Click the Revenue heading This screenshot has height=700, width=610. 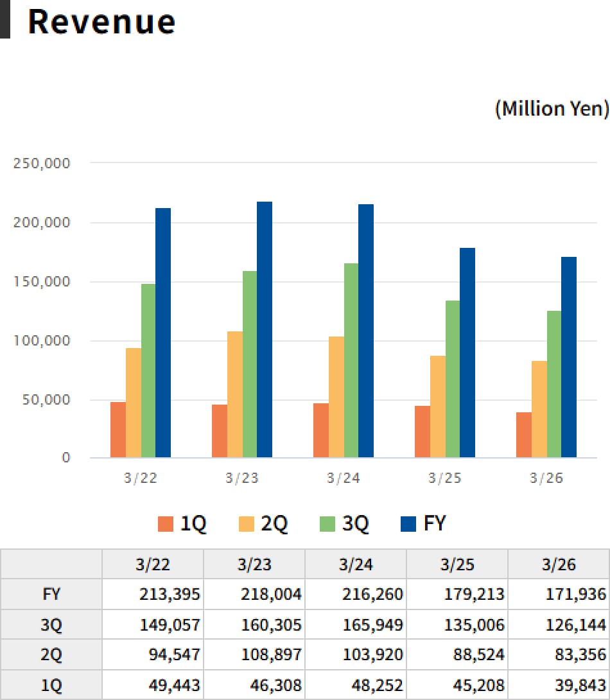[x=101, y=21]
